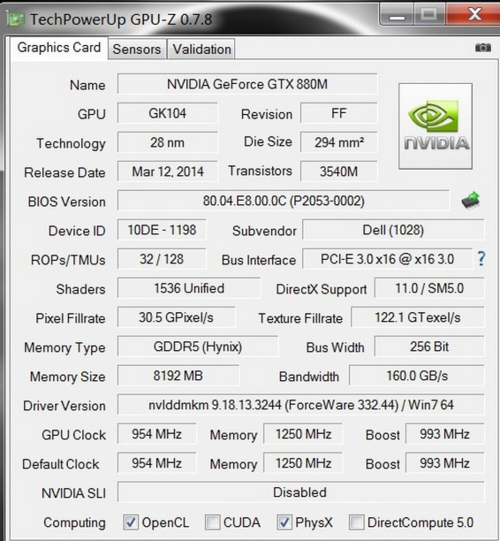Close the GPU-Z window
The width and height of the screenshot is (500, 541).
[x=474, y=15]
